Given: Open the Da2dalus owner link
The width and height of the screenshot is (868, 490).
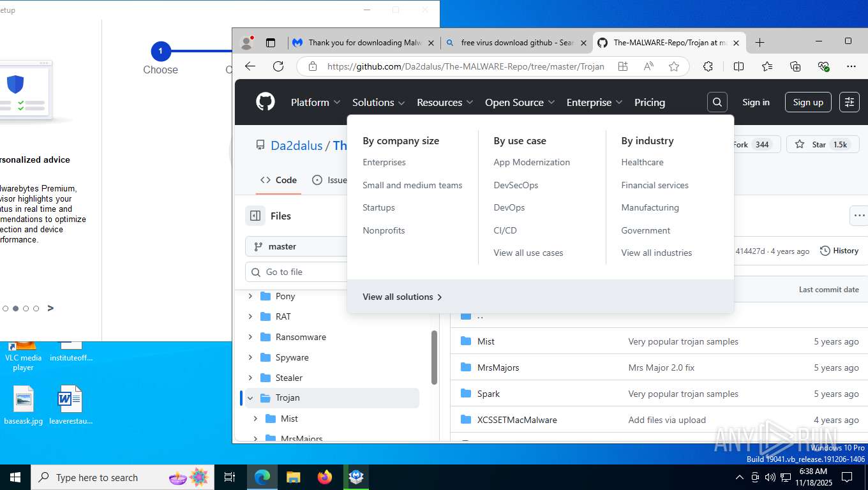Looking at the screenshot, I should click(297, 145).
